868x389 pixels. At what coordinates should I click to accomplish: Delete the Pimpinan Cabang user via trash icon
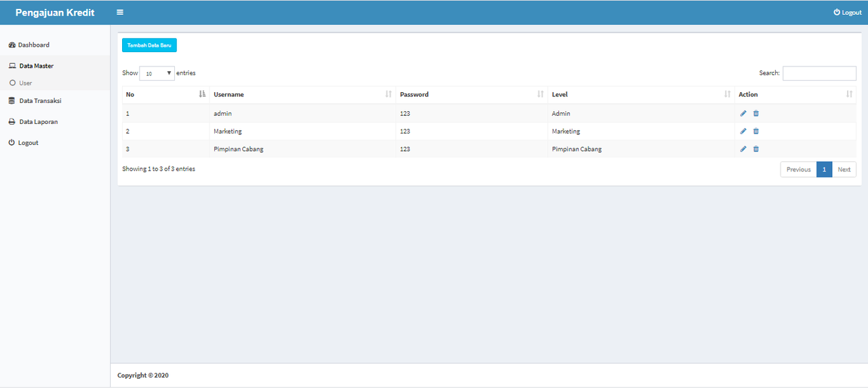756,148
